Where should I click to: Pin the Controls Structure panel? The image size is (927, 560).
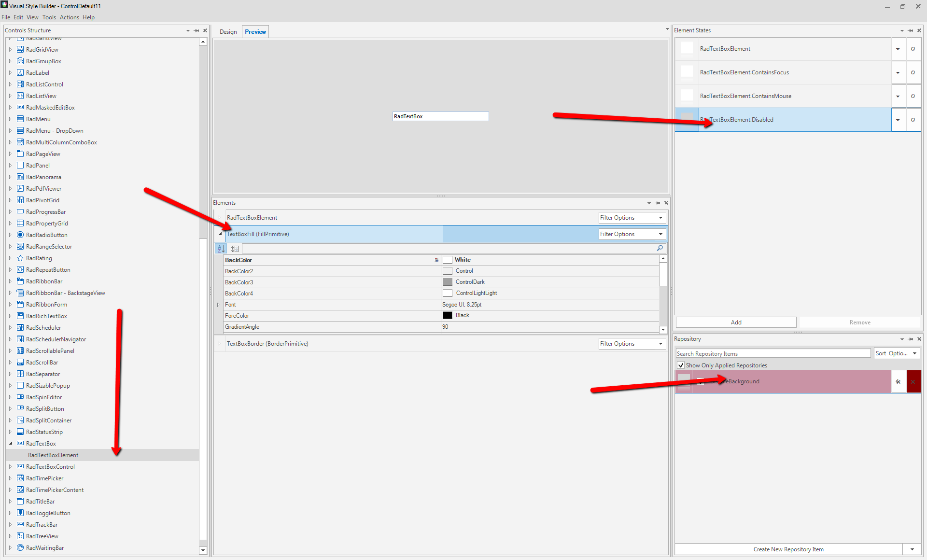[197, 30]
